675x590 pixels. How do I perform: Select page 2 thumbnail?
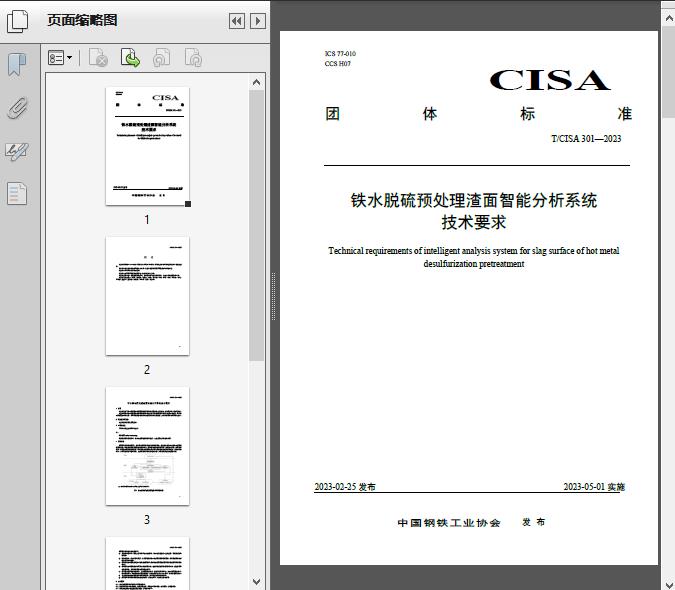click(x=147, y=296)
